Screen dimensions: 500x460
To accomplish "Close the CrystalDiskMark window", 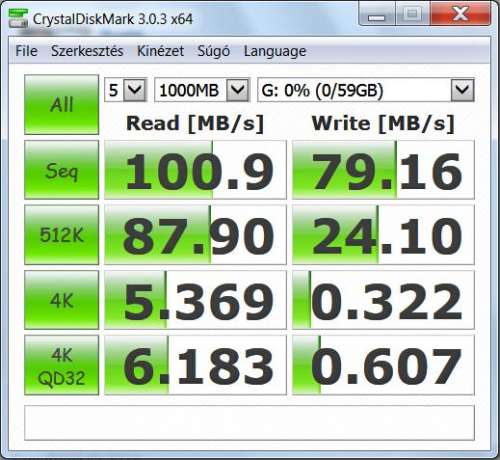I will 460,14.
